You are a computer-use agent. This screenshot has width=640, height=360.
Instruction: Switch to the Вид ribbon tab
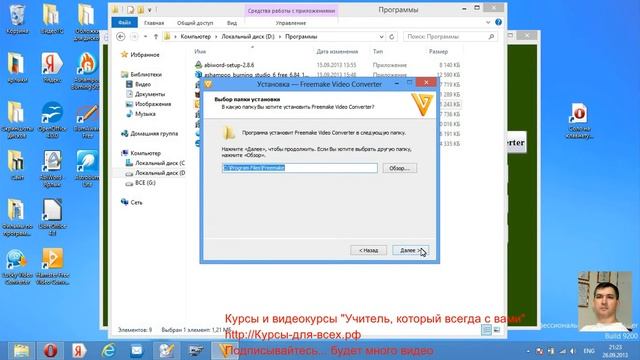(232, 23)
